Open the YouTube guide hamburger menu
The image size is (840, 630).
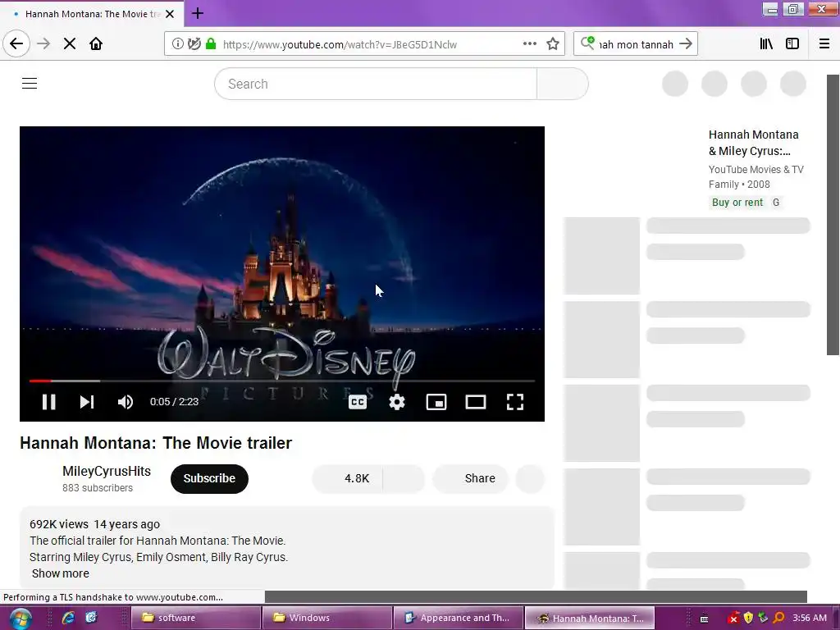[x=30, y=84]
